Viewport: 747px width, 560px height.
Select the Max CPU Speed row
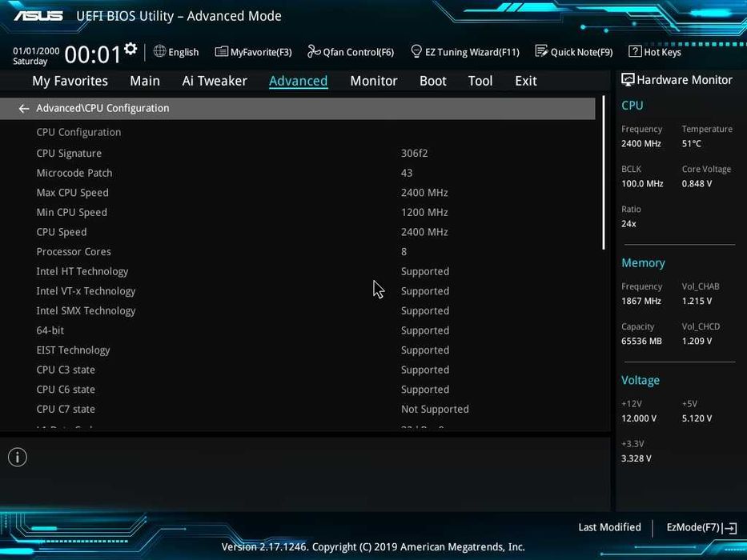pos(297,193)
